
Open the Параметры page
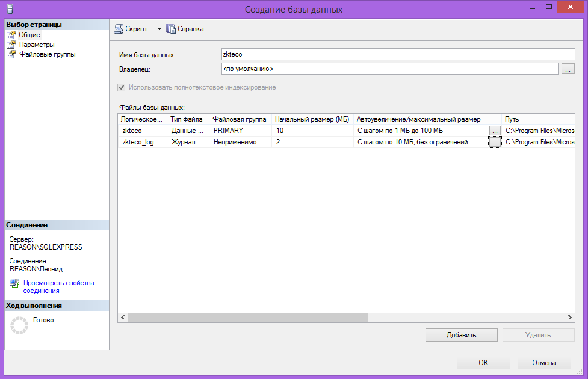tap(37, 45)
